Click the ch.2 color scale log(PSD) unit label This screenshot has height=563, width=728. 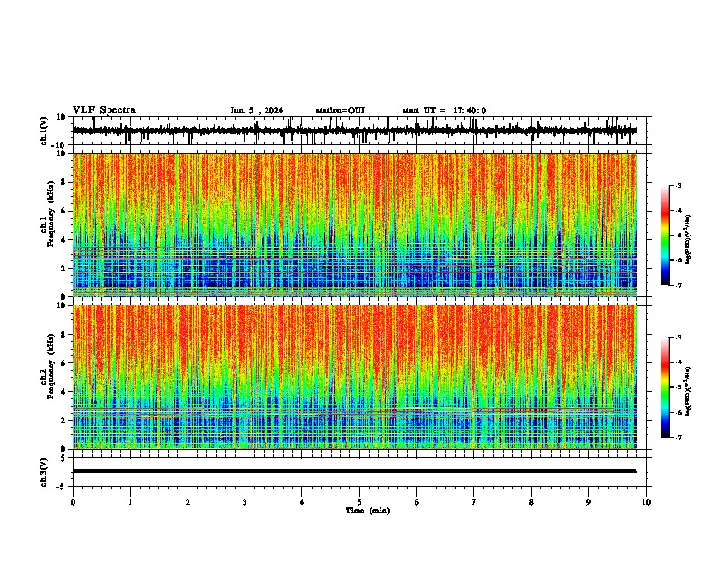688,391
